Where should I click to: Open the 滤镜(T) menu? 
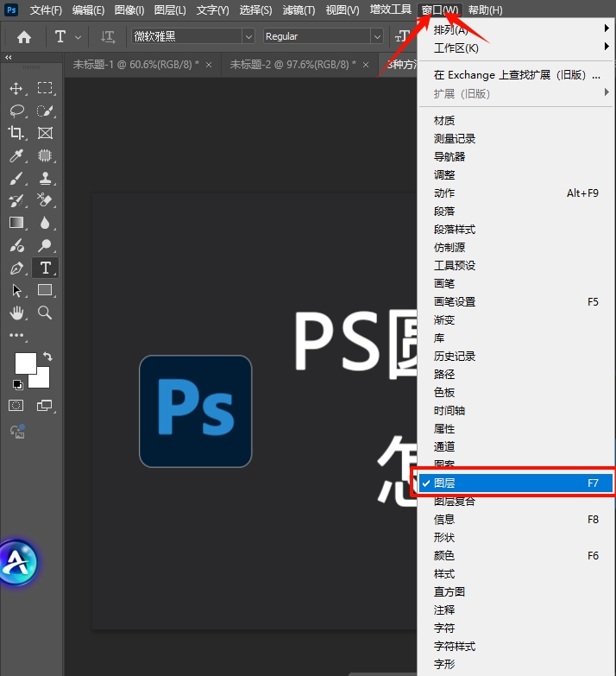pos(299,9)
